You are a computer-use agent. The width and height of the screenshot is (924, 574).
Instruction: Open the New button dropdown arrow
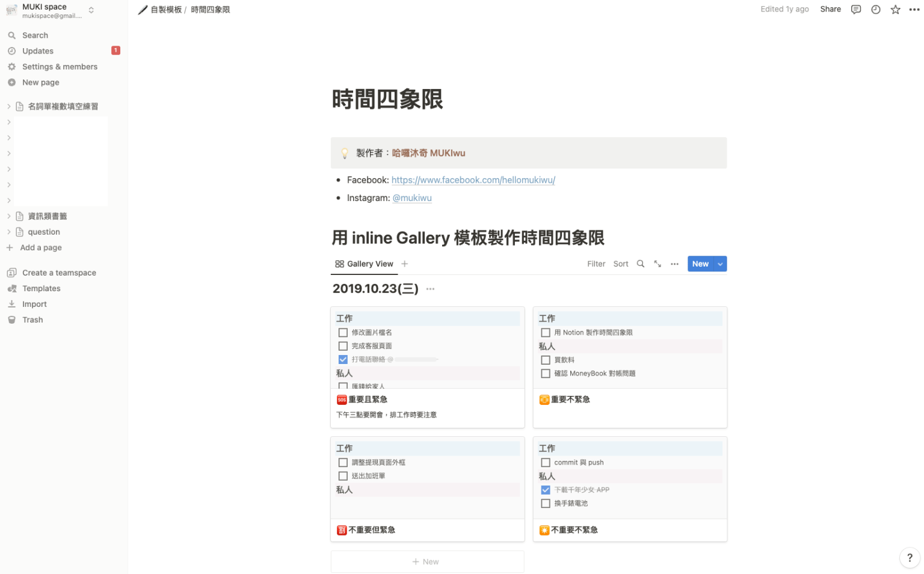(x=719, y=264)
